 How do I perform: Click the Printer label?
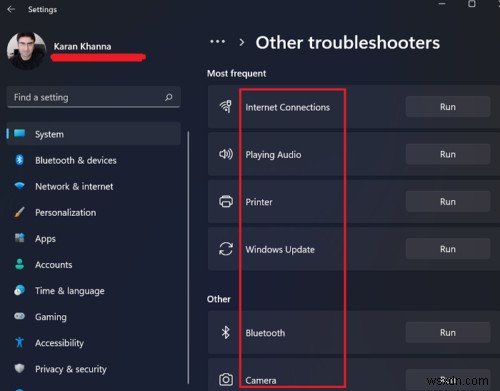pyautogui.click(x=259, y=202)
